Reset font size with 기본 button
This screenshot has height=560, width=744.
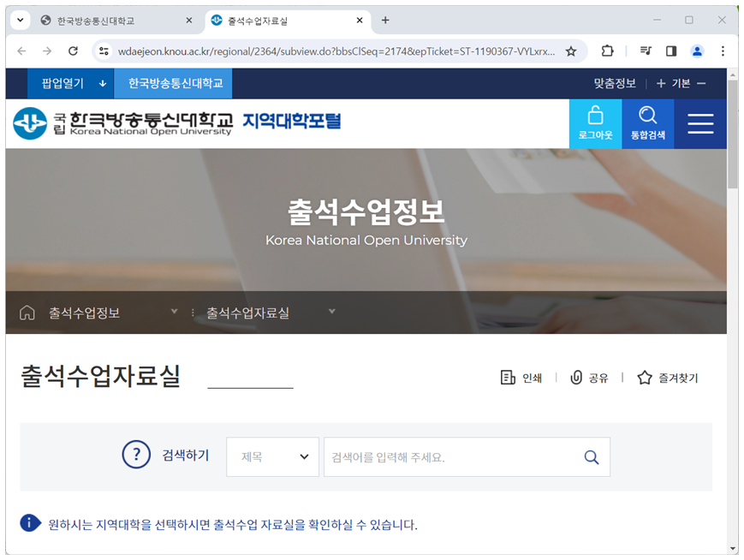pos(681,84)
